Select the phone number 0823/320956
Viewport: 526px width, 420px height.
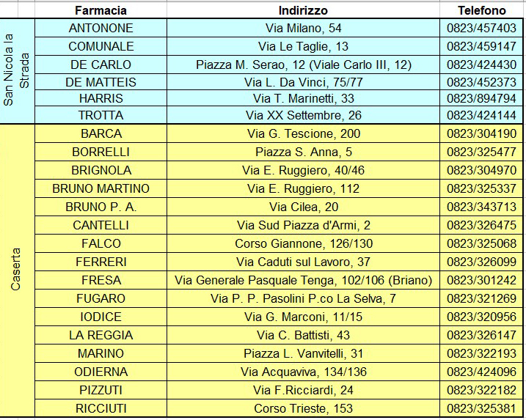482,317
